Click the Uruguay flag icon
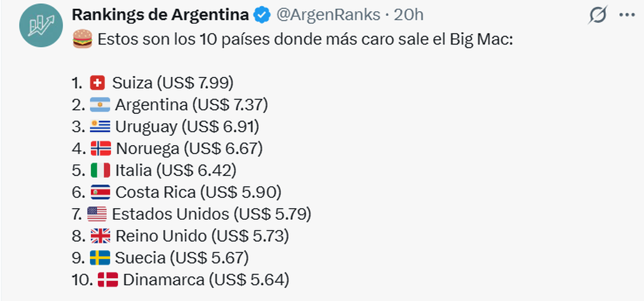Viewport: 644px width, 301px height. pyautogui.click(x=100, y=126)
